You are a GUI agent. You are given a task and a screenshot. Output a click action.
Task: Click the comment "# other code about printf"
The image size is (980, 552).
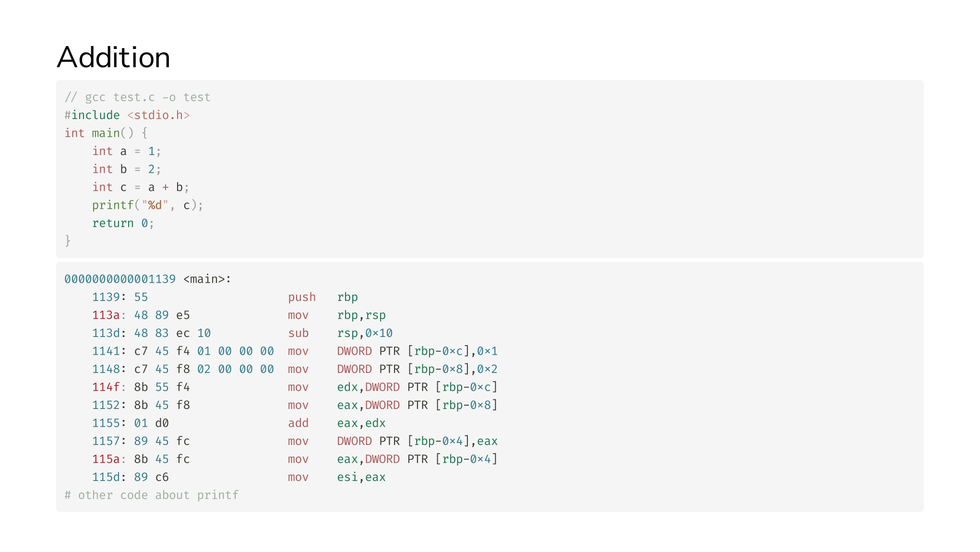click(152, 495)
